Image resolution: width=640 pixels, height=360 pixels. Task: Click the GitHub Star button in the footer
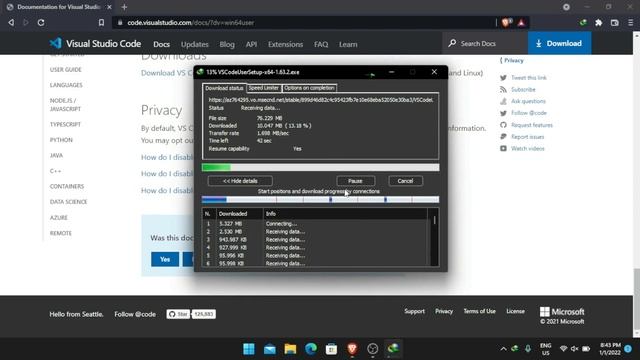point(178,314)
